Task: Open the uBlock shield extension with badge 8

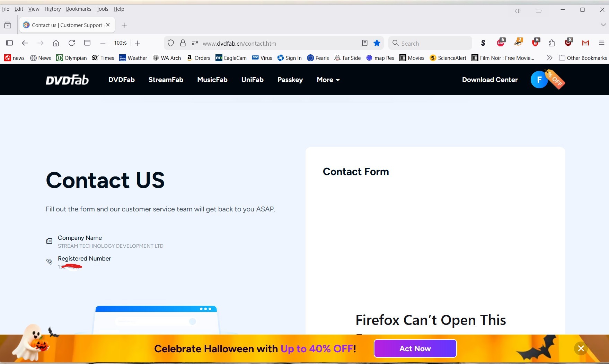Action: [x=568, y=43]
